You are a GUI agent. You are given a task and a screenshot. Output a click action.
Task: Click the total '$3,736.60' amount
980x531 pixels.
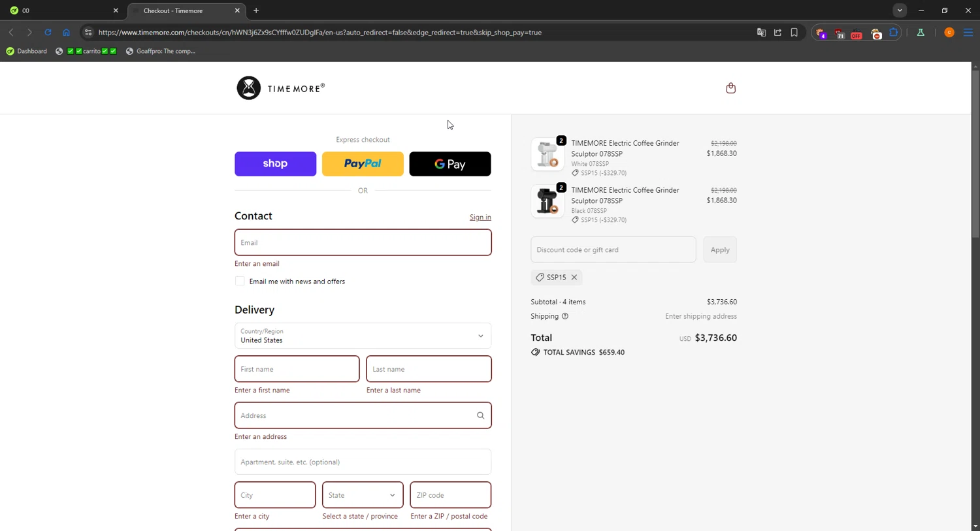coord(716,338)
